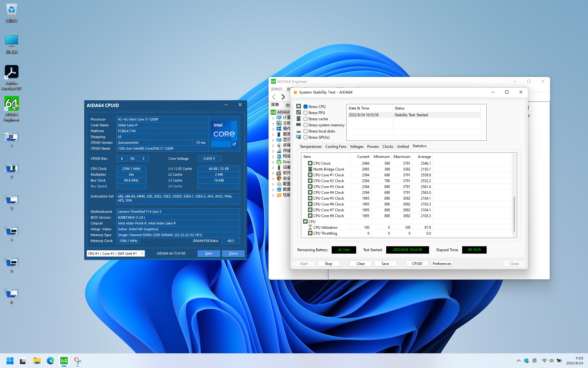Open the Recycle Bin desktop icon
Image resolution: width=588 pixels, height=368 pixels.
click(x=12, y=13)
